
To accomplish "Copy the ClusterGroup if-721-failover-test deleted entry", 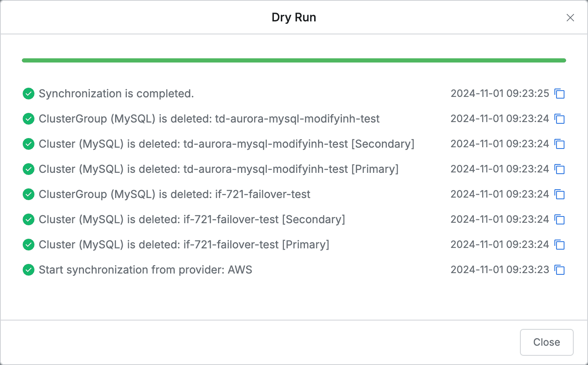I will point(559,194).
